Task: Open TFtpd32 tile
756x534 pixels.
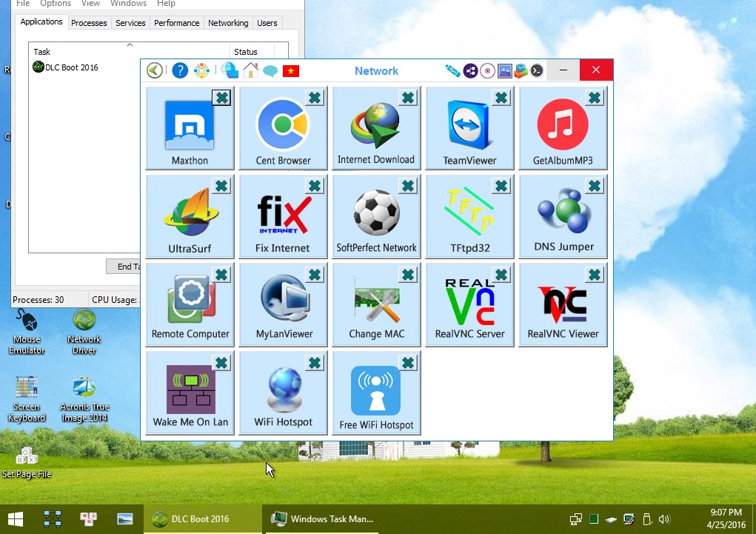Action: tap(469, 216)
